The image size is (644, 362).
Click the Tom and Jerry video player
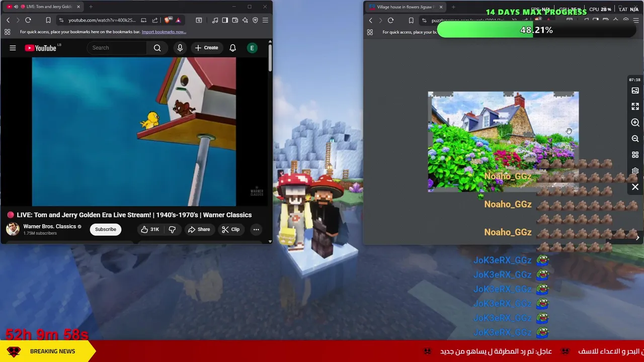pos(134,132)
